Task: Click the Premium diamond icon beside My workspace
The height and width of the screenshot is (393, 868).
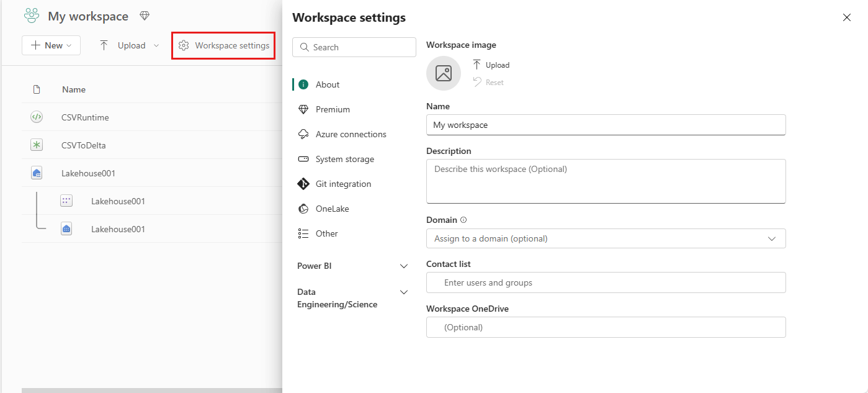Action: click(x=145, y=16)
